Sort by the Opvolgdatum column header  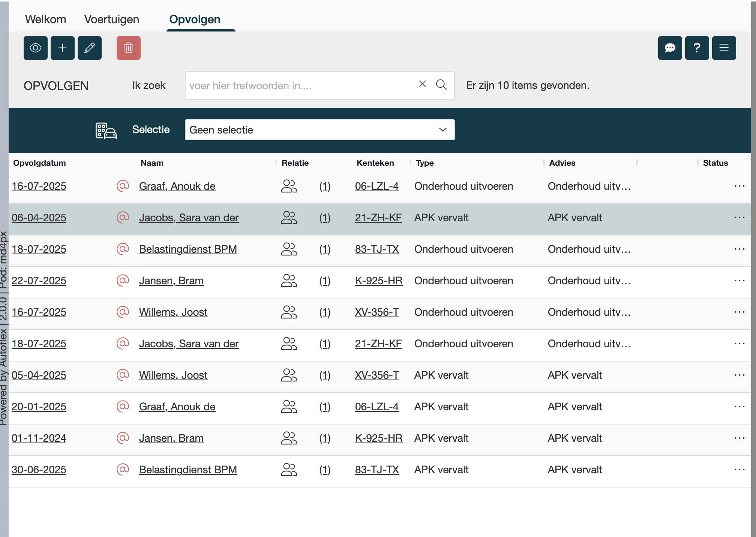(39, 163)
